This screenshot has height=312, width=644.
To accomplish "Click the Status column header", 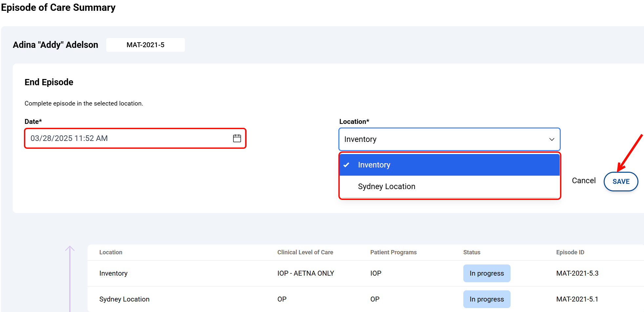I will pos(472,252).
